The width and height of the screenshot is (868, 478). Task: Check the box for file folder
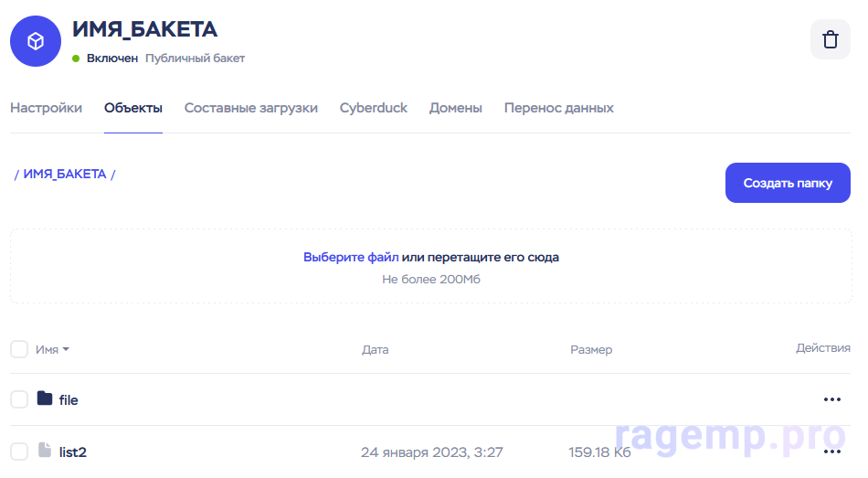[19, 399]
